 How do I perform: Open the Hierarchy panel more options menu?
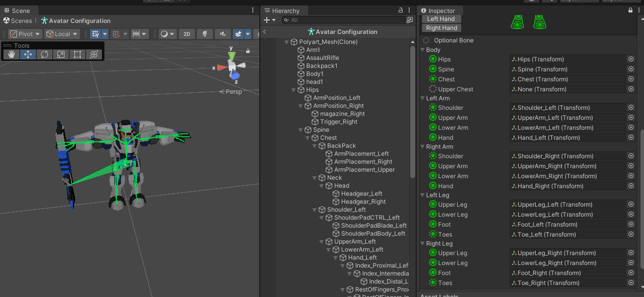pos(410,10)
